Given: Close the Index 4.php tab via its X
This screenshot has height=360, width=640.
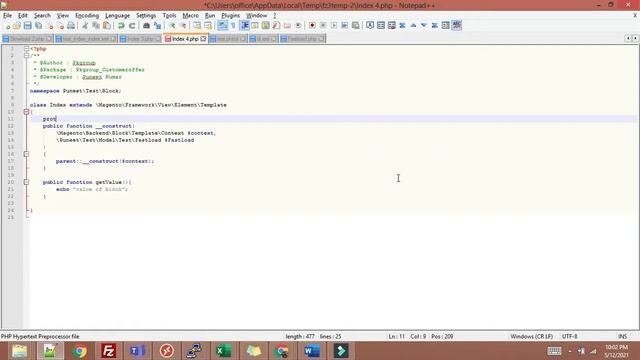Looking at the screenshot, I should point(203,39).
